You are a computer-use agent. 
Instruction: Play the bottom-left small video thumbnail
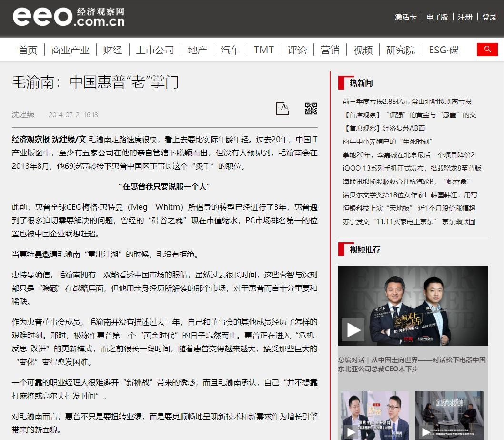351,432
